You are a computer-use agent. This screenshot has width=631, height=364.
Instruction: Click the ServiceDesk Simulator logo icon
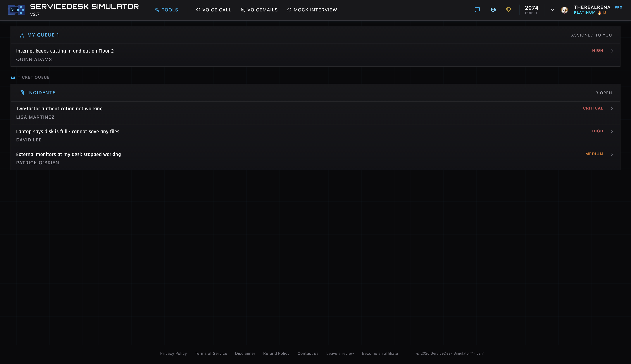click(x=16, y=10)
